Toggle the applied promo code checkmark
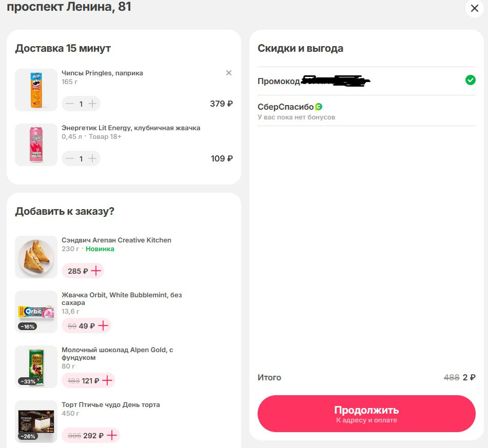This screenshot has width=488, height=448. pyautogui.click(x=470, y=80)
